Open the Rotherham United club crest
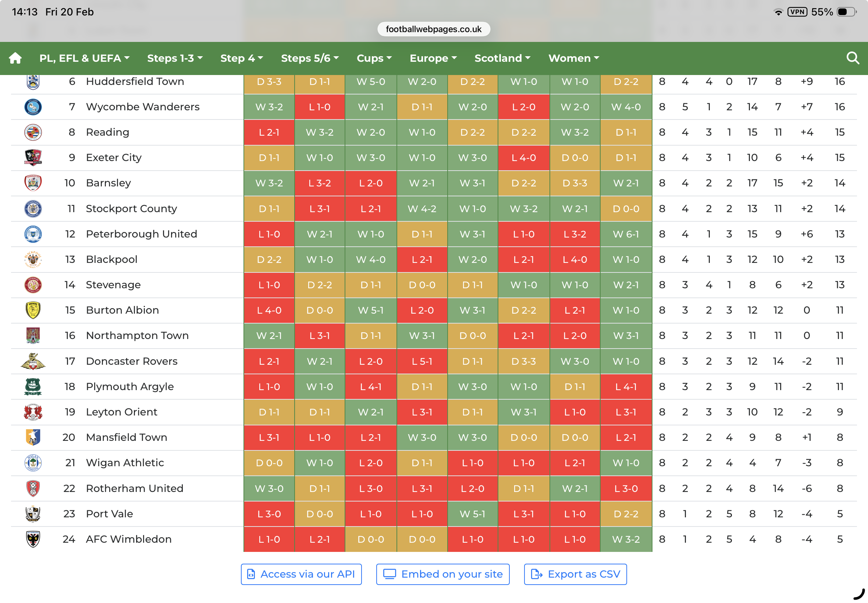This screenshot has width=868, height=603. click(33, 488)
